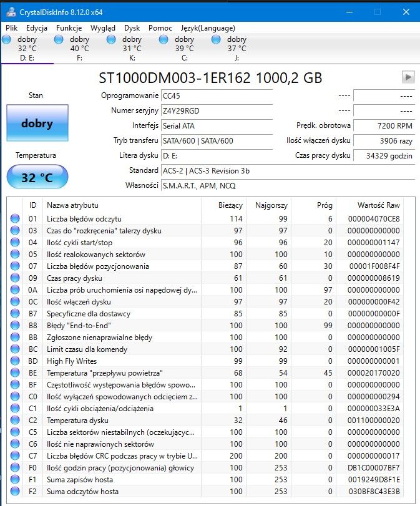The width and height of the screenshot is (420, 506).
Task: Open the Wygląd menu
Action: point(102,28)
